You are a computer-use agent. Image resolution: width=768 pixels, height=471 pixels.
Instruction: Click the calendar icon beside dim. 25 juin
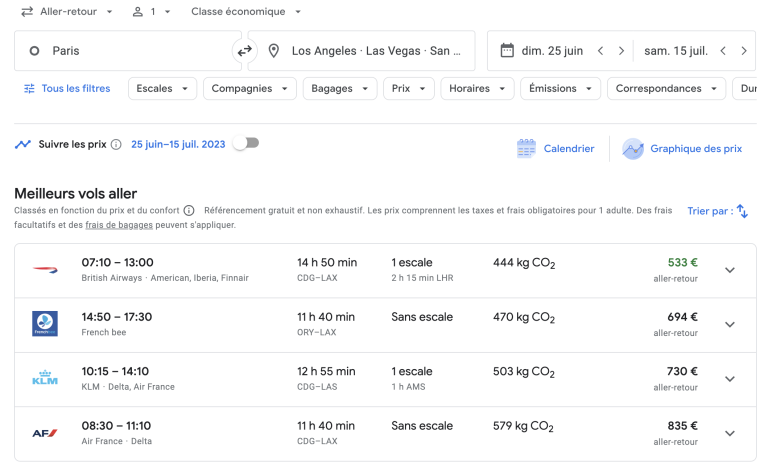point(507,50)
